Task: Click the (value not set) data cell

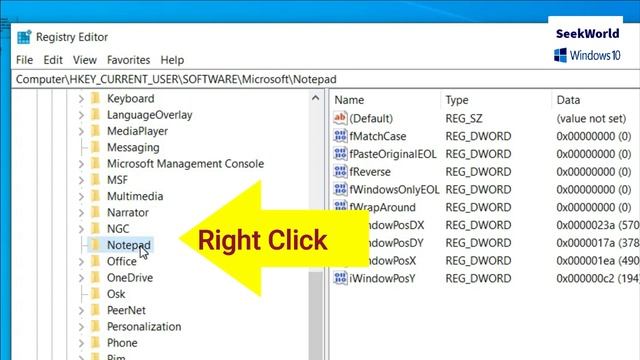Action: 591,118
